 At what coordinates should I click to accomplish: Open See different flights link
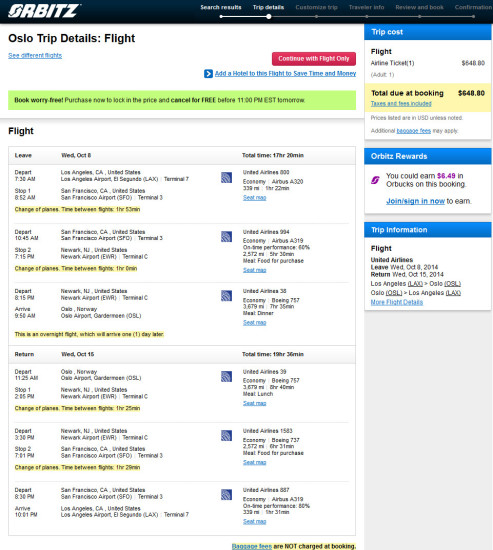pyautogui.click(x=35, y=55)
